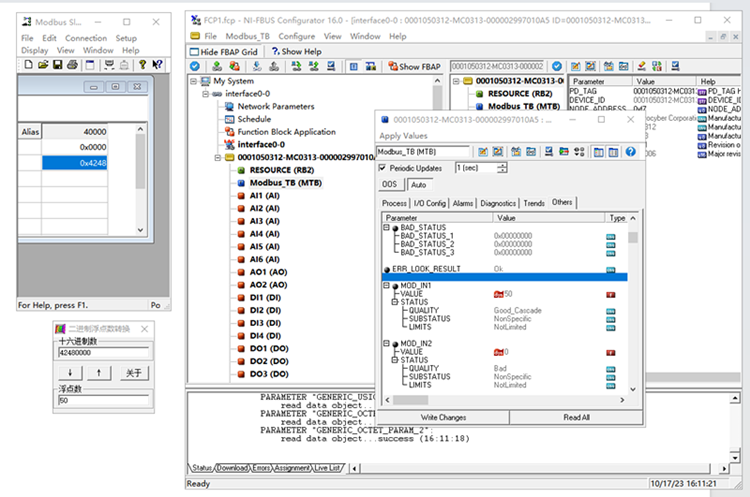Click the Show FBAP toolbar button
750x497 pixels.
414,66
